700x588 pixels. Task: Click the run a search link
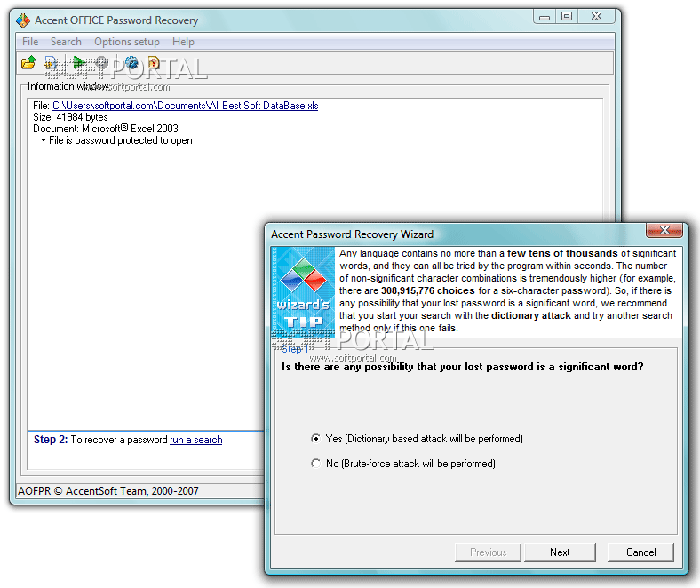pyautogui.click(x=196, y=440)
